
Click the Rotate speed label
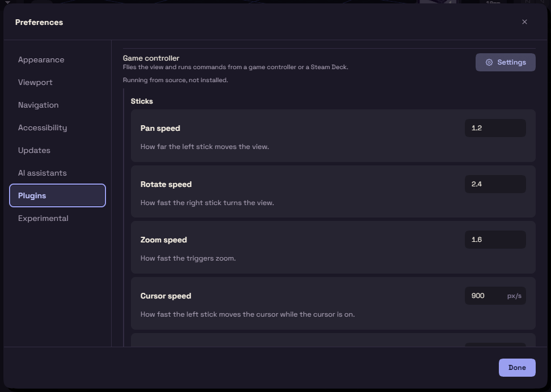coord(166,185)
